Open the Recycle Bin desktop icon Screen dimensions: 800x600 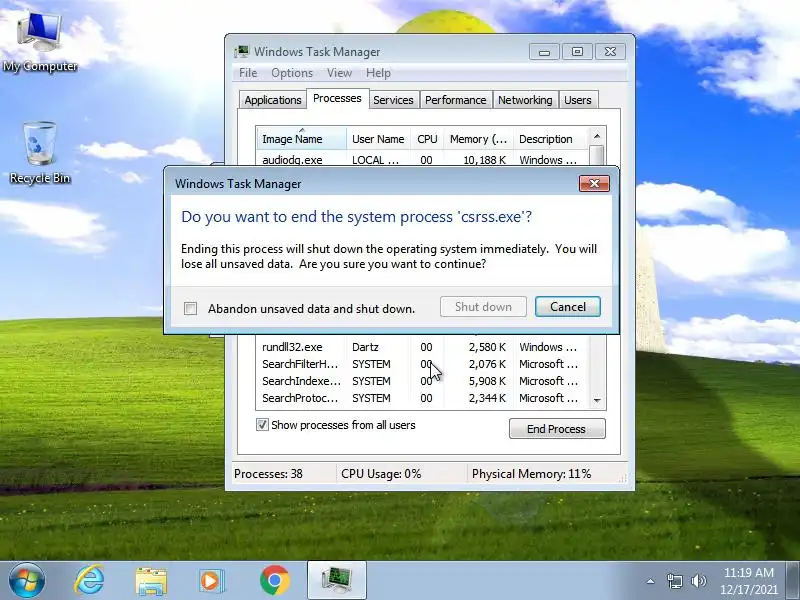point(40,153)
